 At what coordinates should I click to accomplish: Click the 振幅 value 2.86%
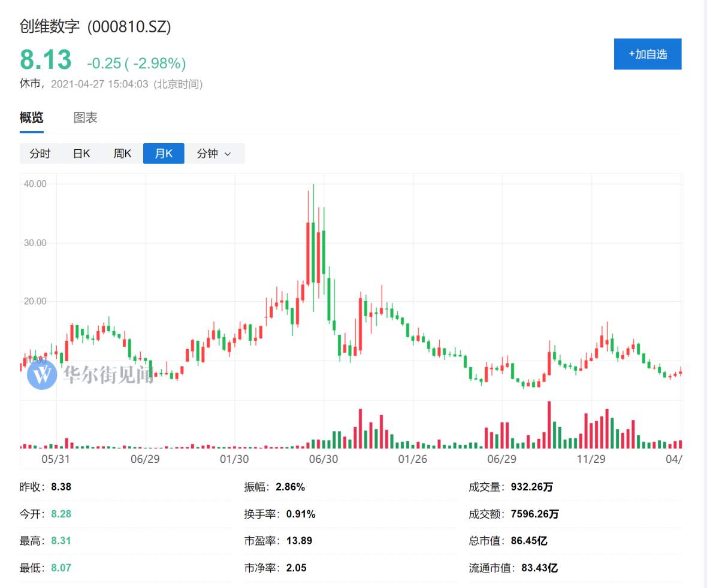click(x=291, y=487)
